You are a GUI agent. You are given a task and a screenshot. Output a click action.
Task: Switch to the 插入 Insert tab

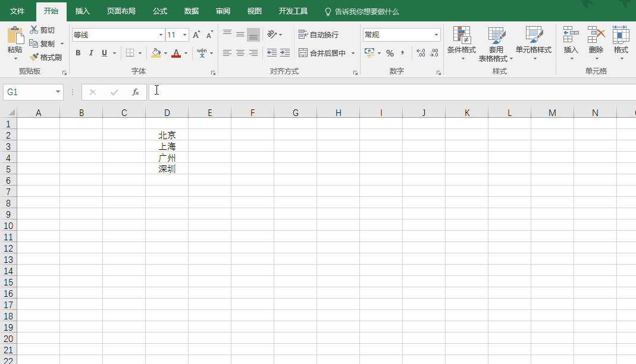(x=82, y=11)
